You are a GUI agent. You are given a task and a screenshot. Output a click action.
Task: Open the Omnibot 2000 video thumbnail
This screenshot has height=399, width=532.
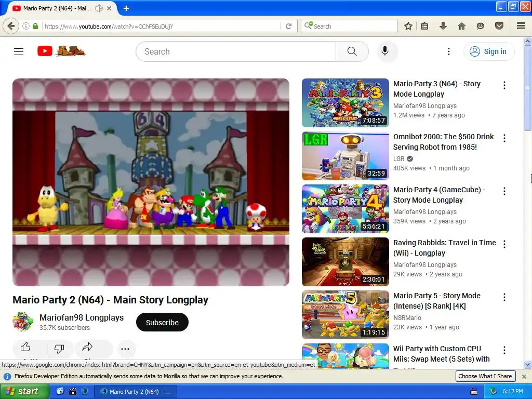click(x=345, y=156)
